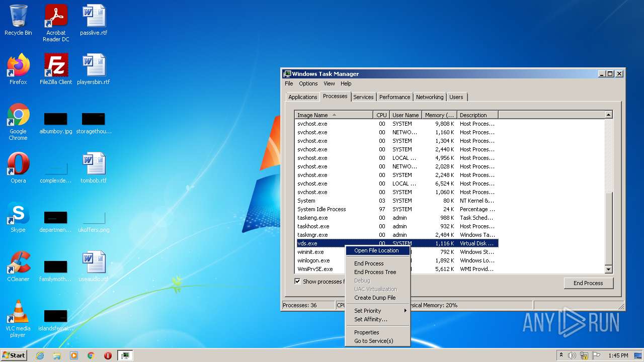Click the Chrome taskbar icon
Image resolution: width=644 pixels, height=362 pixels.
click(91, 355)
